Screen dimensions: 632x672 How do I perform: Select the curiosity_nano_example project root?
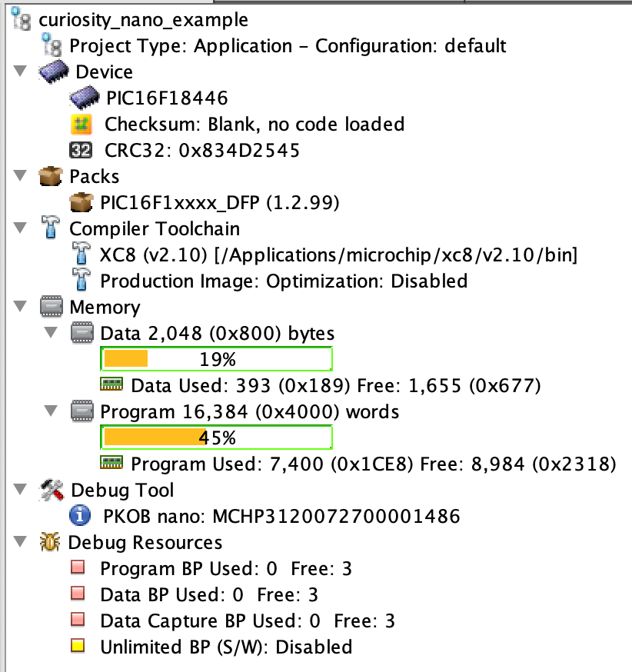[143, 20]
